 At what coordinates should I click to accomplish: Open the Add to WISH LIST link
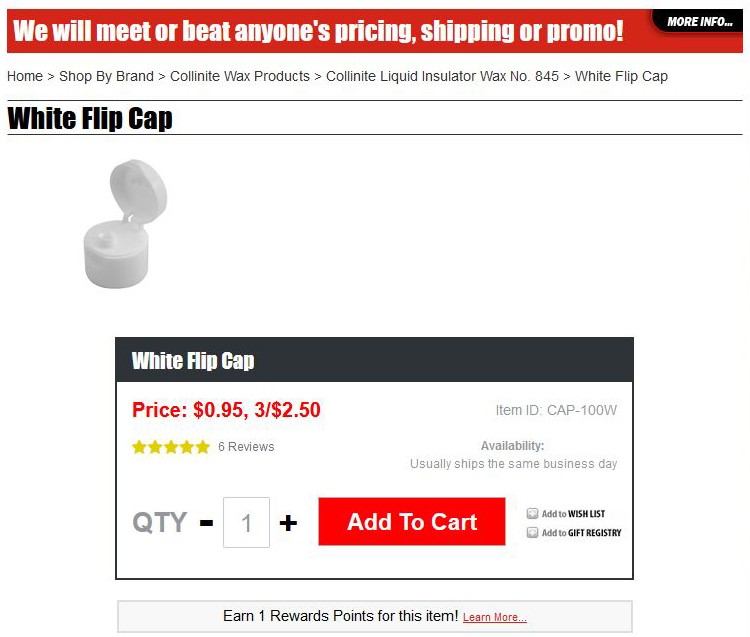(573, 514)
